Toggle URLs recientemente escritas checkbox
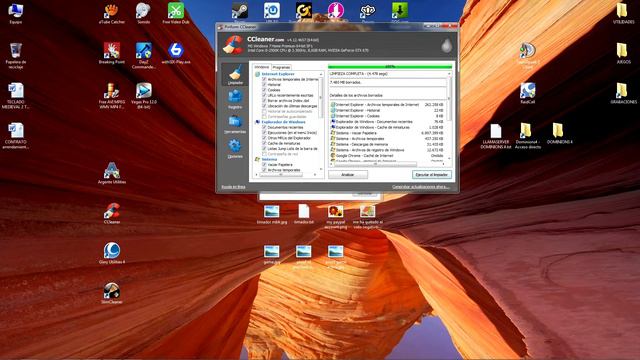Viewport: 640px width, 360px height. coord(264,95)
